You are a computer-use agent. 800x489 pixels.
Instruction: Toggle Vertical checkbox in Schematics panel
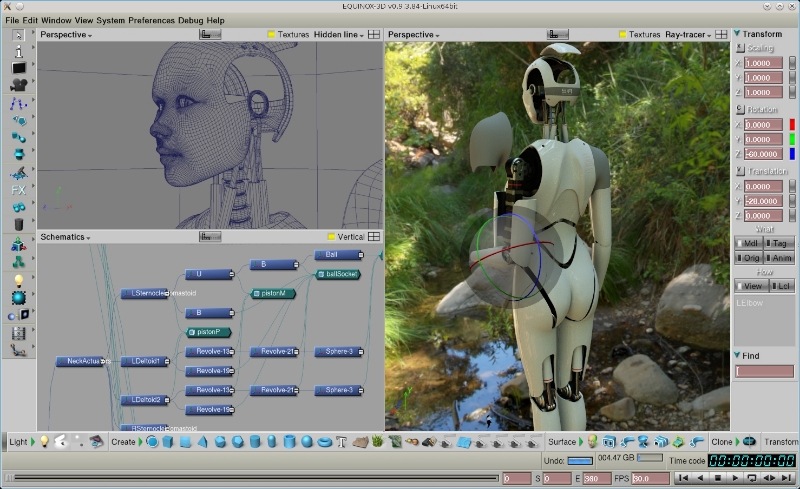(331, 237)
